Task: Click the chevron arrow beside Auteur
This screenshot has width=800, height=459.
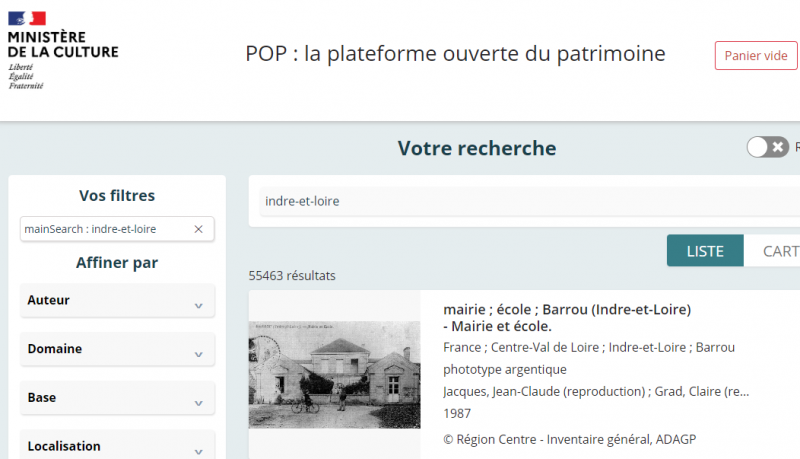Action: (x=198, y=305)
